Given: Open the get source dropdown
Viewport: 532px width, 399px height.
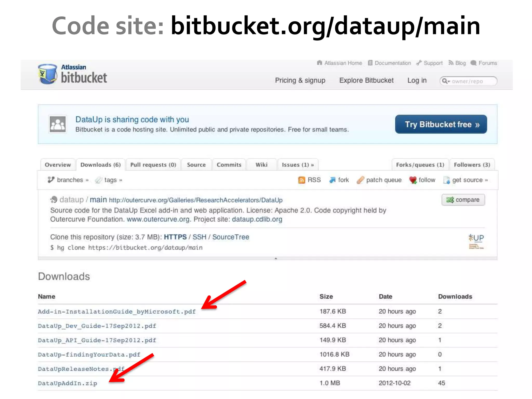Looking at the screenshot, I should tap(465, 180).
